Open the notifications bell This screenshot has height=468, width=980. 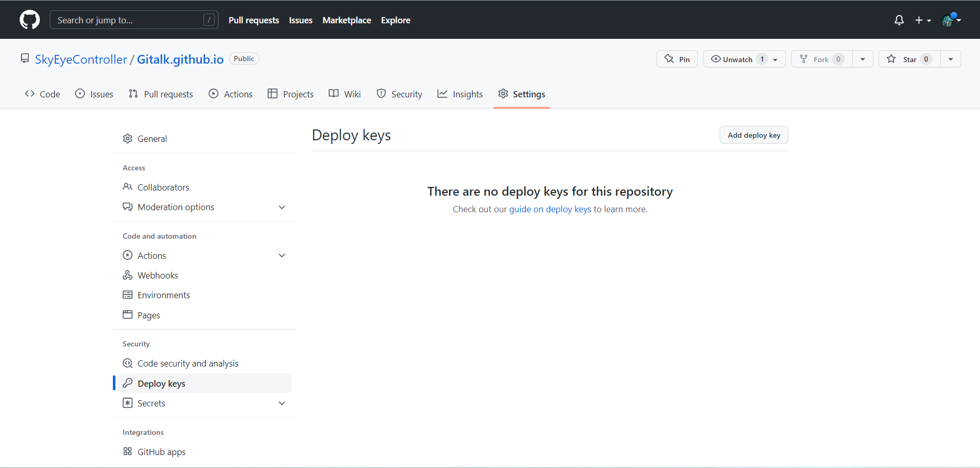pos(899,20)
